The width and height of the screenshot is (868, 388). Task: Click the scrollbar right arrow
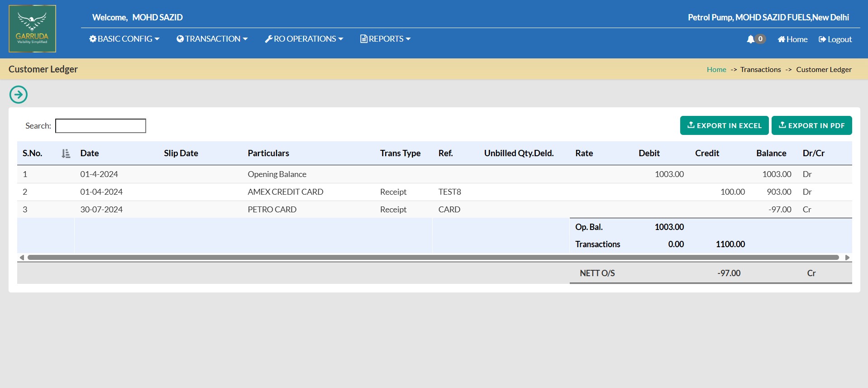[847, 258]
